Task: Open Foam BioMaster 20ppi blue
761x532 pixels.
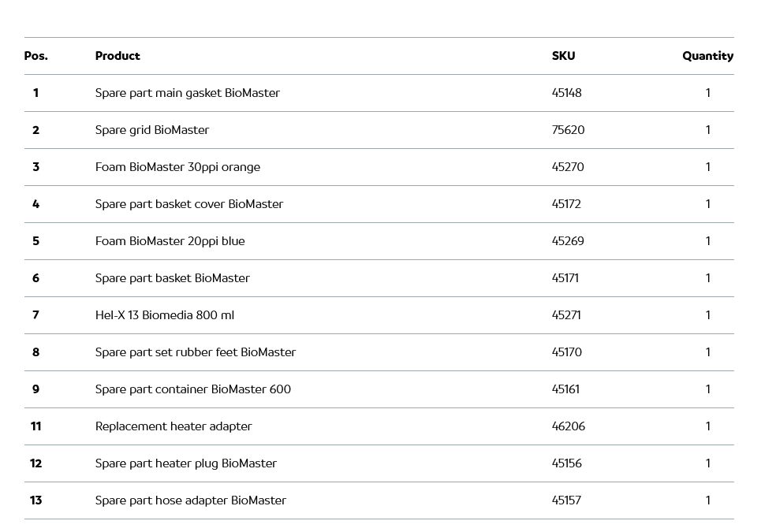Action: point(170,241)
